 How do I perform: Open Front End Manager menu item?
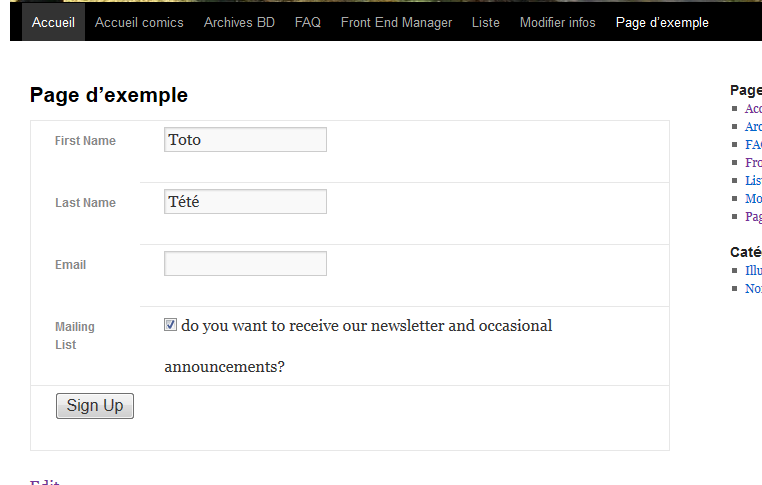396,22
